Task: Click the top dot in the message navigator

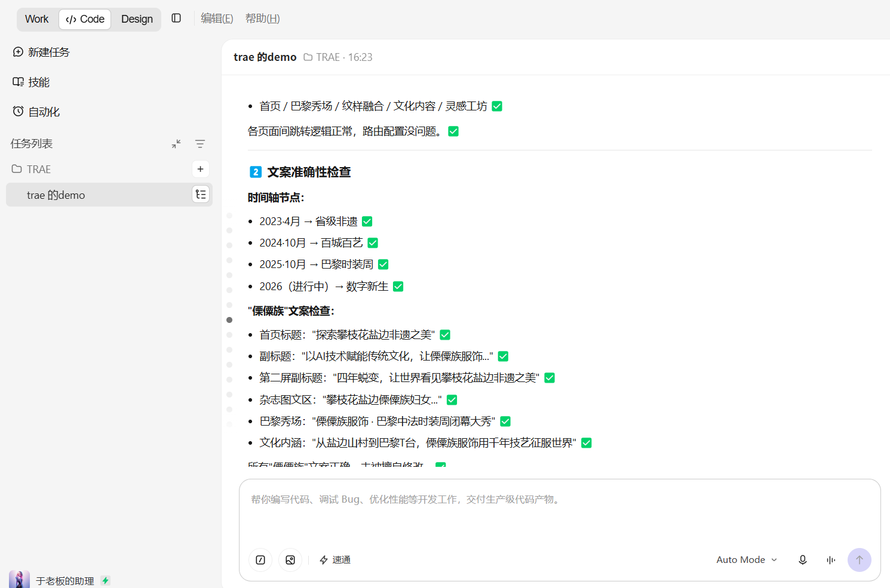Action: click(x=229, y=216)
